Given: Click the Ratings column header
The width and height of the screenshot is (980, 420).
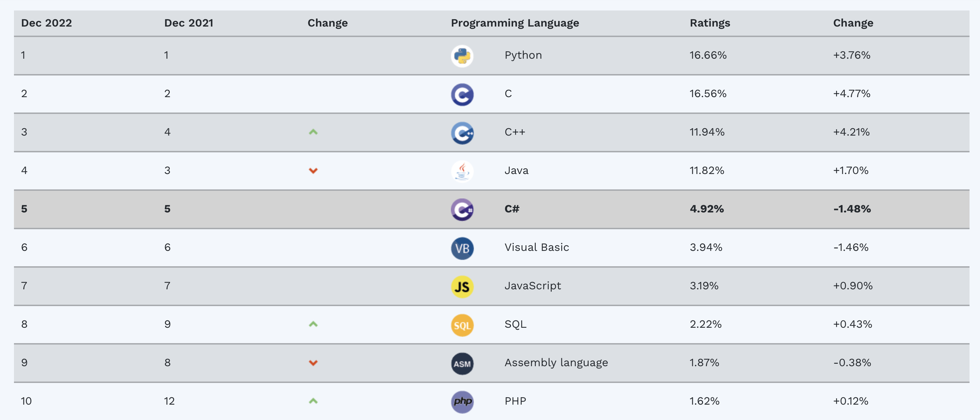Looking at the screenshot, I should coord(710,23).
